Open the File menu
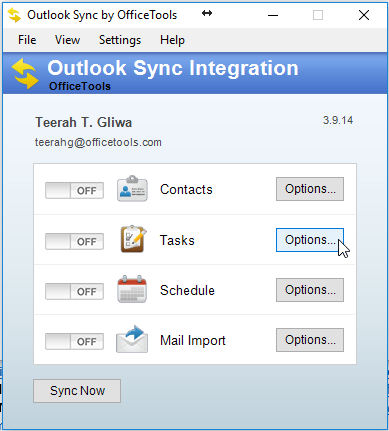 [27, 40]
